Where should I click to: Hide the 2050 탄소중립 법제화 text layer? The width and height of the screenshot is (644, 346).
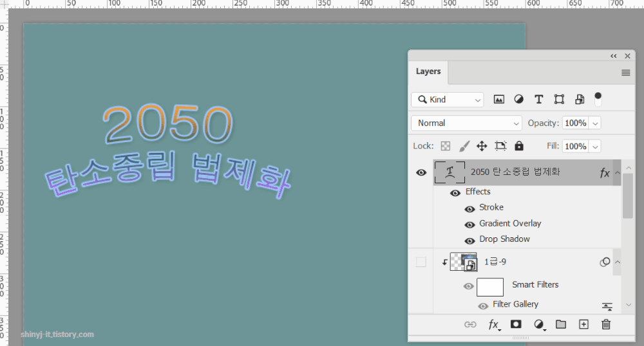(421, 172)
